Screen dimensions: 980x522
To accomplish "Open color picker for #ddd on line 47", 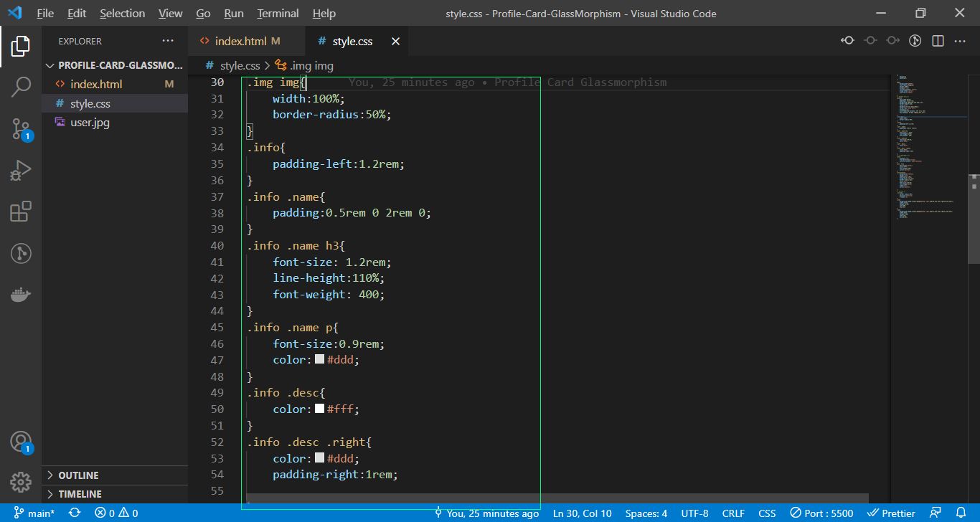I will [x=319, y=360].
